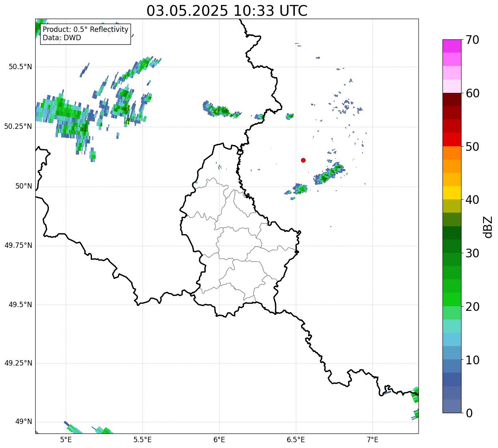Click the '50.5°N' latitude label

20,67
